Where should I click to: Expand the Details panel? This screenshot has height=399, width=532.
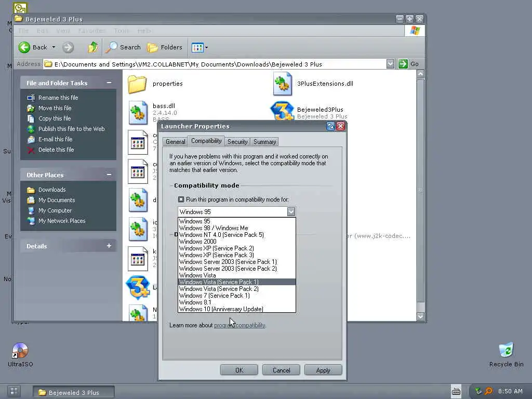pyautogui.click(x=109, y=246)
